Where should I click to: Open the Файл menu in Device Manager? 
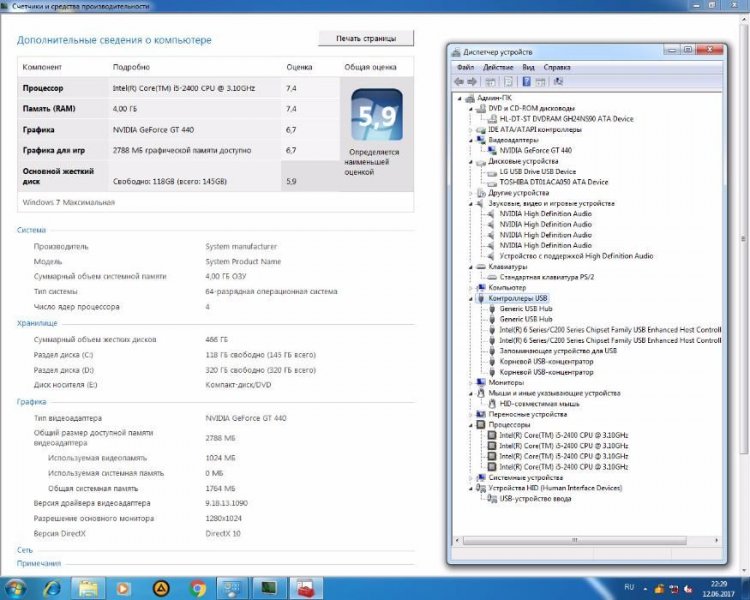[x=465, y=67]
